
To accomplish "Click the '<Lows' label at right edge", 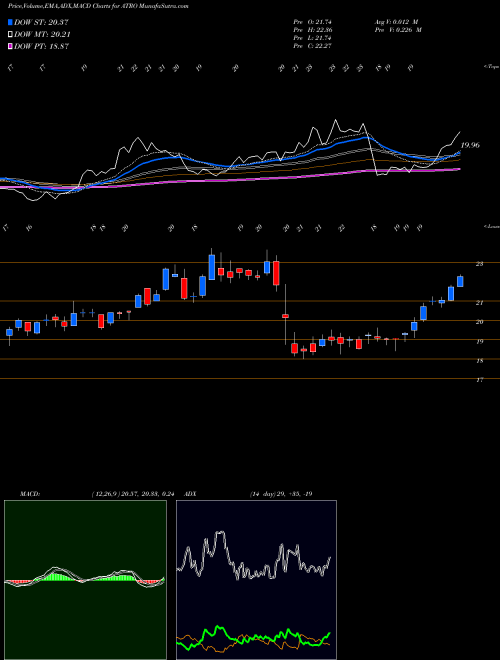I will (491, 227).
